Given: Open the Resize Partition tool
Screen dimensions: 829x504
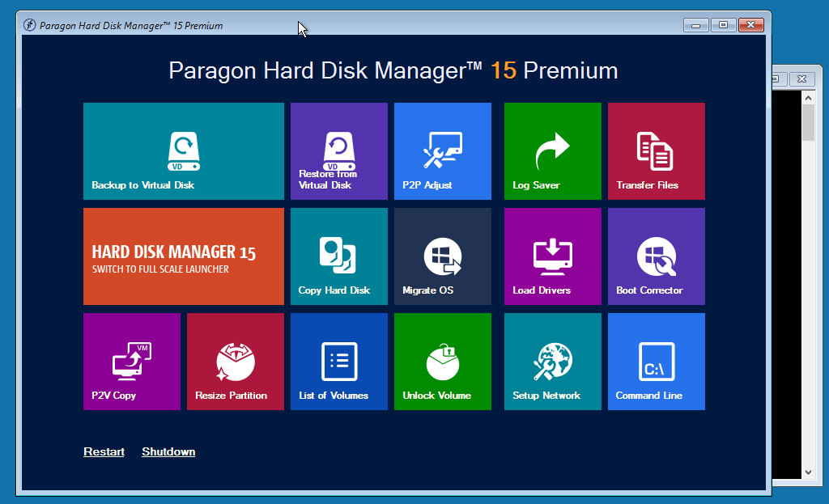Looking at the screenshot, I should point(236,362).
